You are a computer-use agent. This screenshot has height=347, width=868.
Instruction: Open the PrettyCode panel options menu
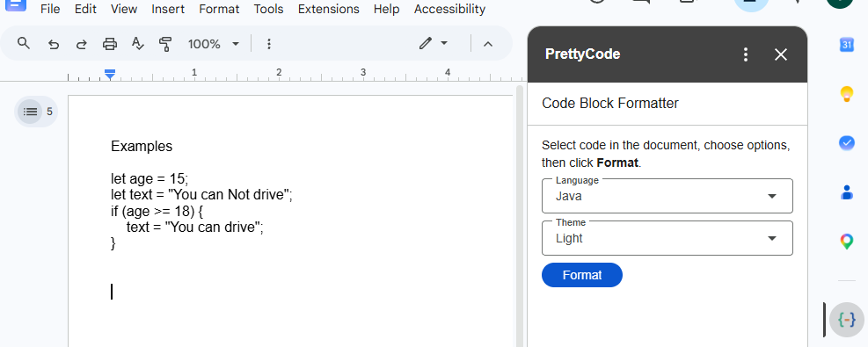pyautogui.click(x=746, y=54)
